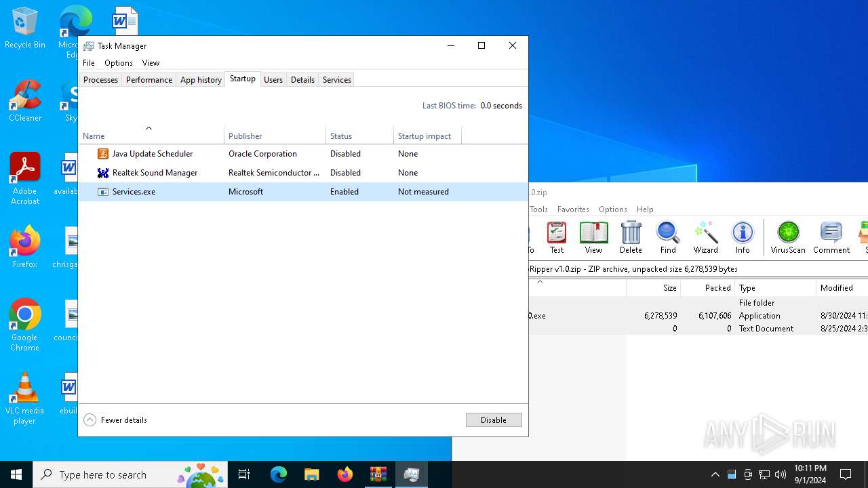Open the Options menu in WinRAR

click(x=613, y=209)
